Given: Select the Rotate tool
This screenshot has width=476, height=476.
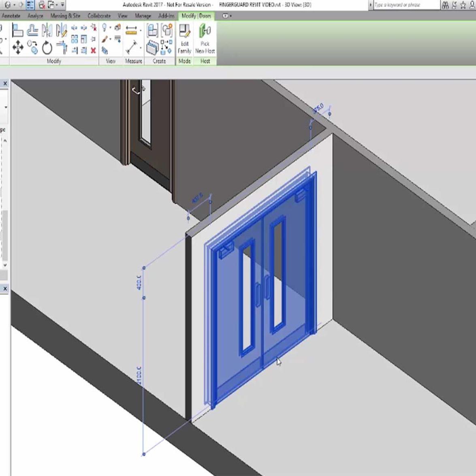Looking at the screenshot, I should click(x=47, y=48).
